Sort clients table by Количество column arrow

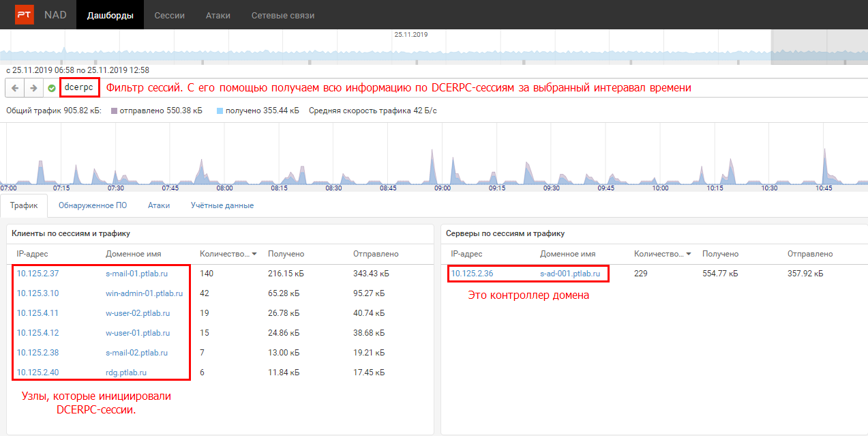[x=254, y=255]
